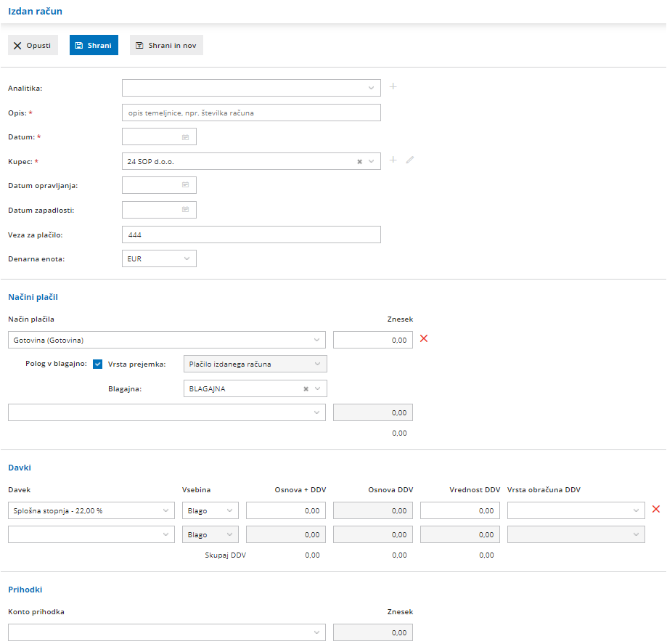Click the Datum opravljanja input field
The width and height of the screenshot is (667, 644).
[x=159, y=185]
